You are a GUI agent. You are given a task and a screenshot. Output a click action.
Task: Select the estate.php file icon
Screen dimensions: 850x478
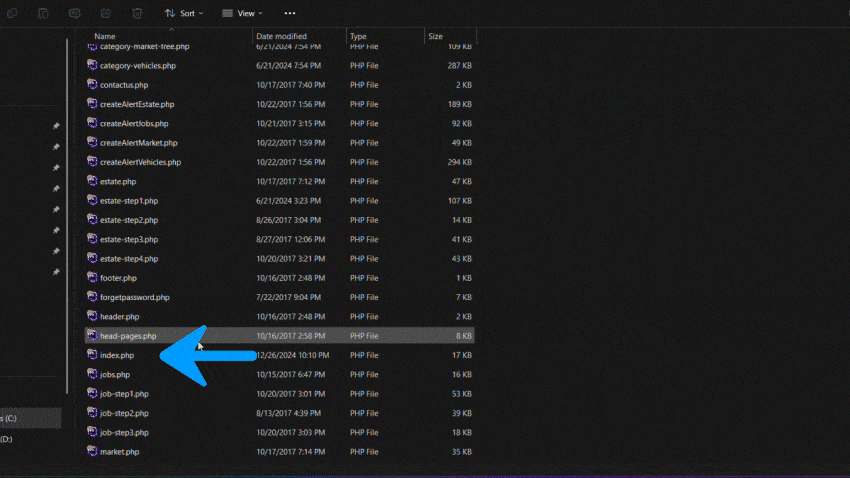coord(92,181)
